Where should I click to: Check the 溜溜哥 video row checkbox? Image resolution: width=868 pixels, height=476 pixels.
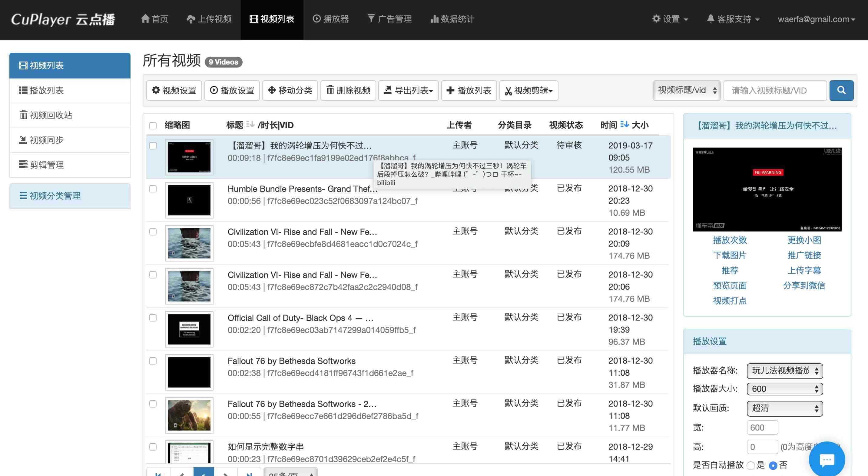click(x=153, y=146)
